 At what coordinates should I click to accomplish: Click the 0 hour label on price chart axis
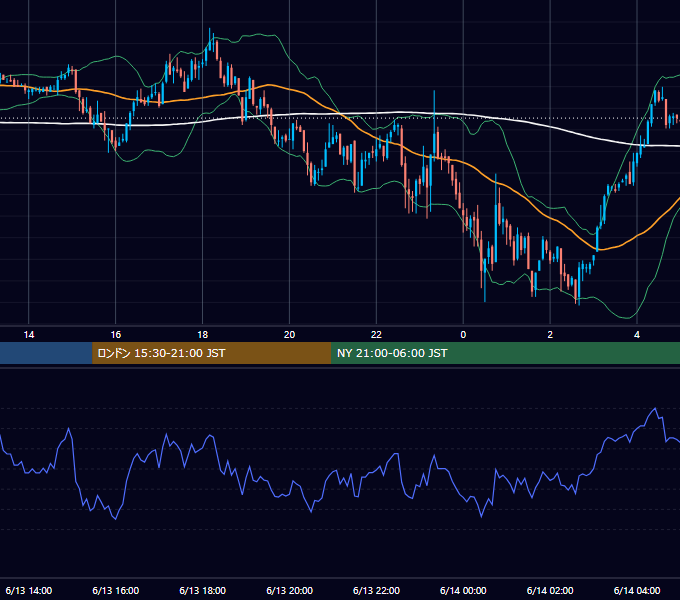coord(463,335)
